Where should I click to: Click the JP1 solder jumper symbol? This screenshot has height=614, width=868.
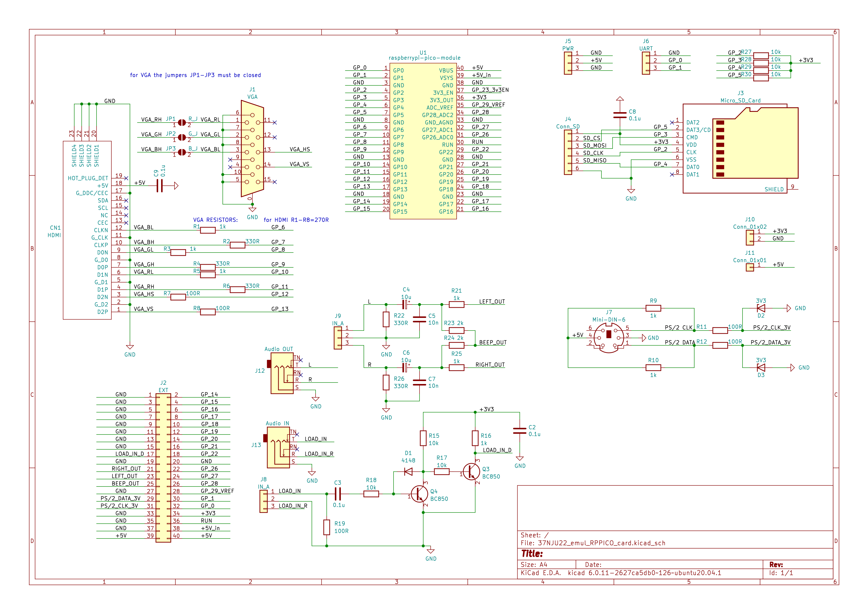(182, 123)
